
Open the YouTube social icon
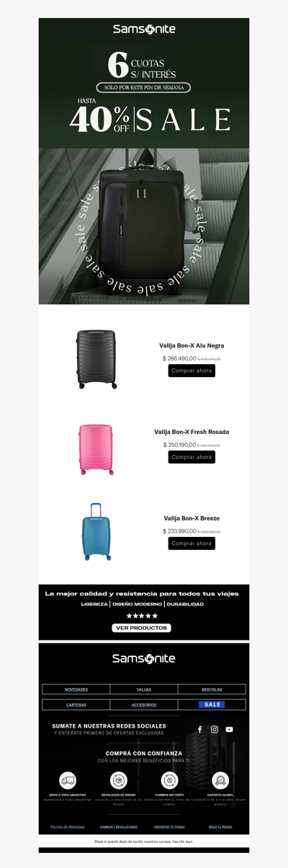[x=229, y=729]
